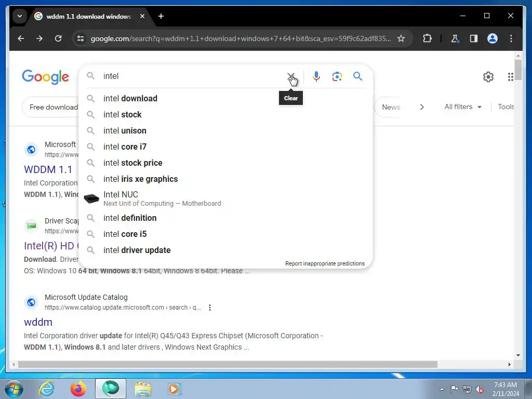
Task: Open Google apps grid
Action: [510, 77]
